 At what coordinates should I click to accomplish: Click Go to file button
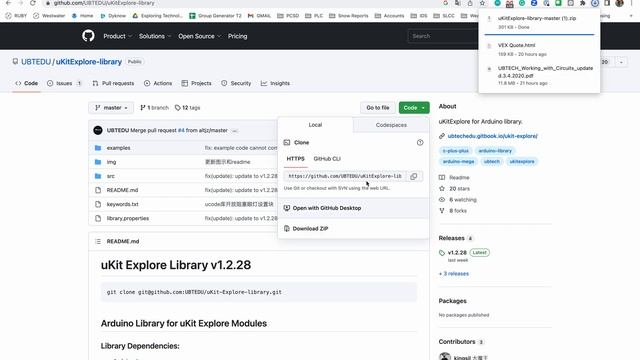coord(378,108)
